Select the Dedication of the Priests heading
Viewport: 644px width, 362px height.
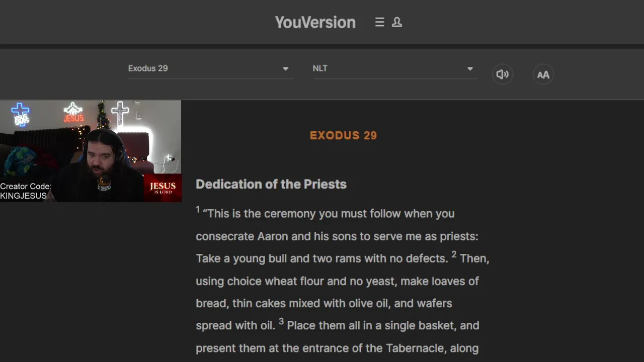(x=271, y=184)
